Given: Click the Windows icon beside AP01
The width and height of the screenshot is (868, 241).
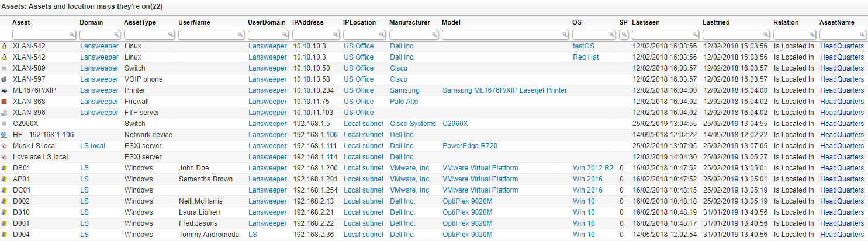Looking at the screenshot, I should (x=5, y=179).
